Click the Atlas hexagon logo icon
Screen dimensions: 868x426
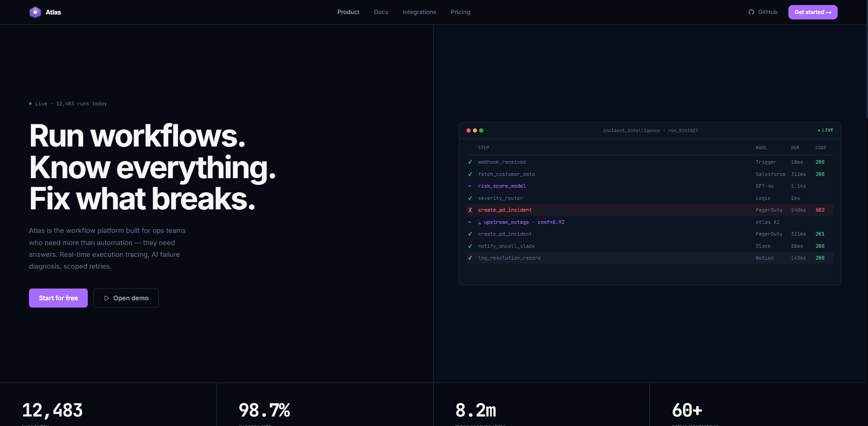click(35, 12)
